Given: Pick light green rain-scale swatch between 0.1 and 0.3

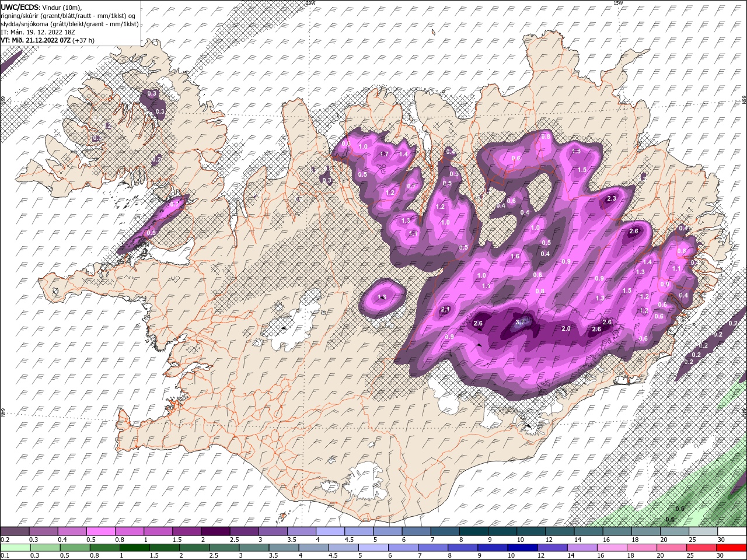Looking at the screenshot, I should pyautogui.click(x=15, y=547).
